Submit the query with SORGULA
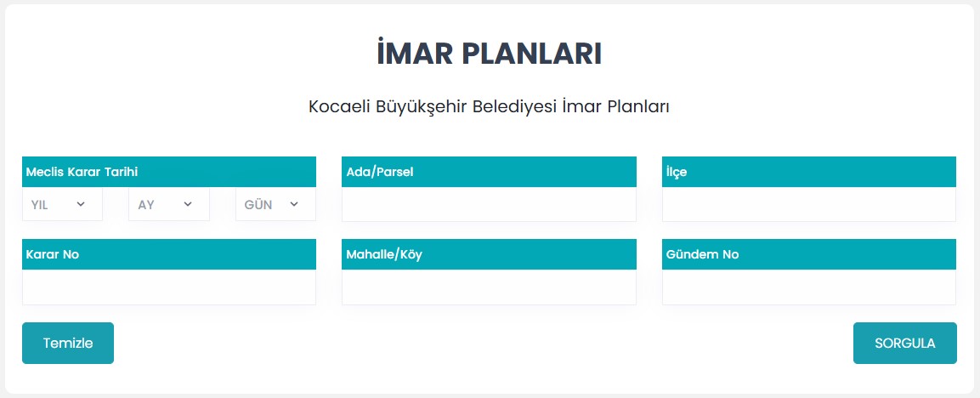 click(x=904, y=344)
